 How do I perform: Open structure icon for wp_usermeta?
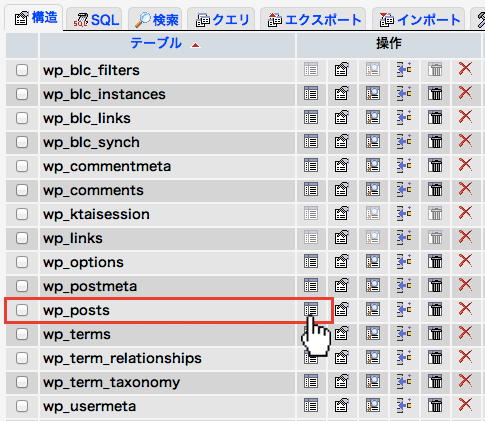(342, 406)
